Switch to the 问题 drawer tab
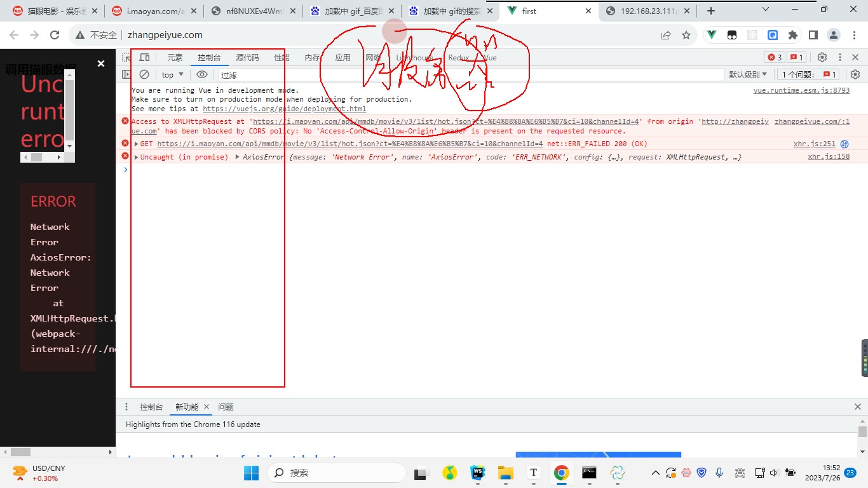This screenshot has height=488, width=868. [x=226, y=407]
